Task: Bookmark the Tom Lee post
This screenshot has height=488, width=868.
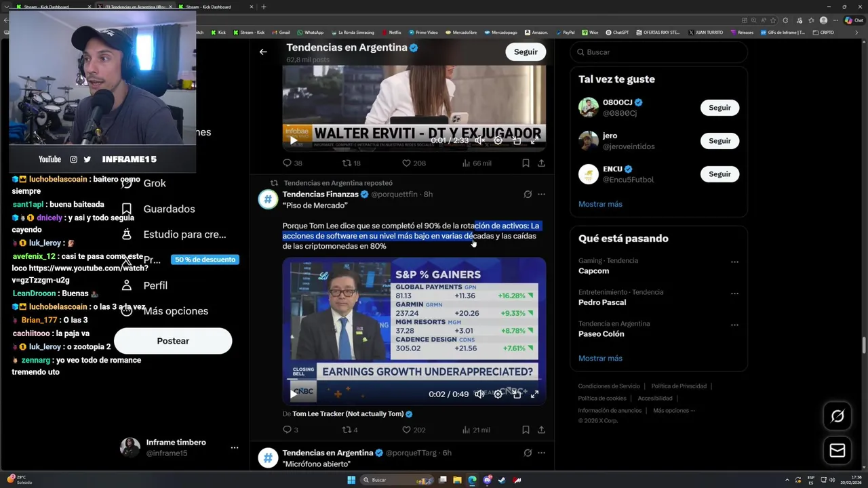Action: pos(526,429)
